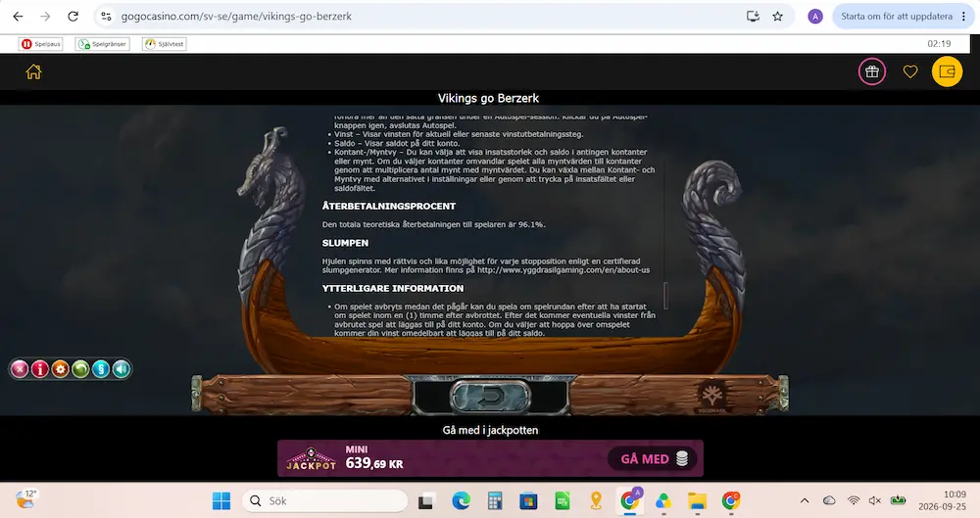Click the browser back arrow
The height and width of the screenshot is (518, 980).
[x=18, y=17]
